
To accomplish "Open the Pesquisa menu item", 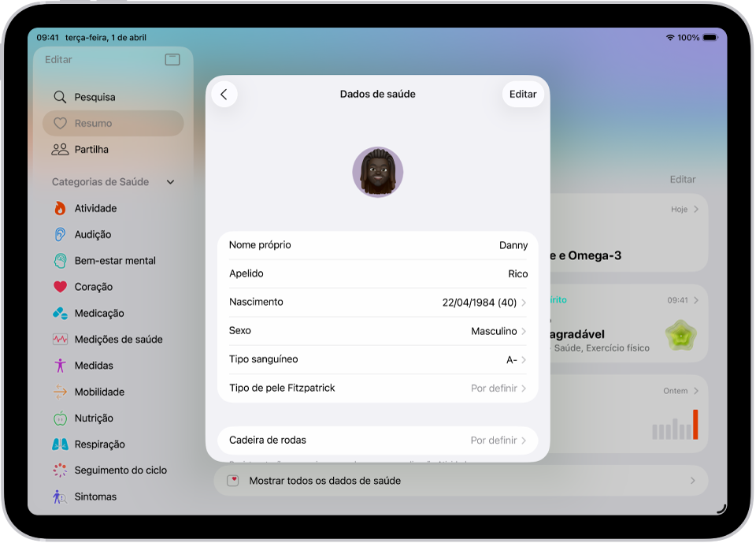I will coord(113,97).
